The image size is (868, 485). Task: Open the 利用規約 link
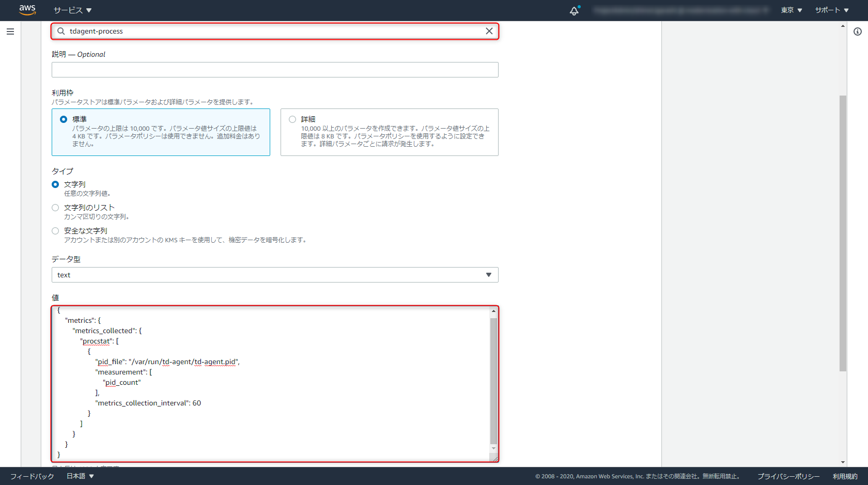pyautogui.click(x=845, y=476)
